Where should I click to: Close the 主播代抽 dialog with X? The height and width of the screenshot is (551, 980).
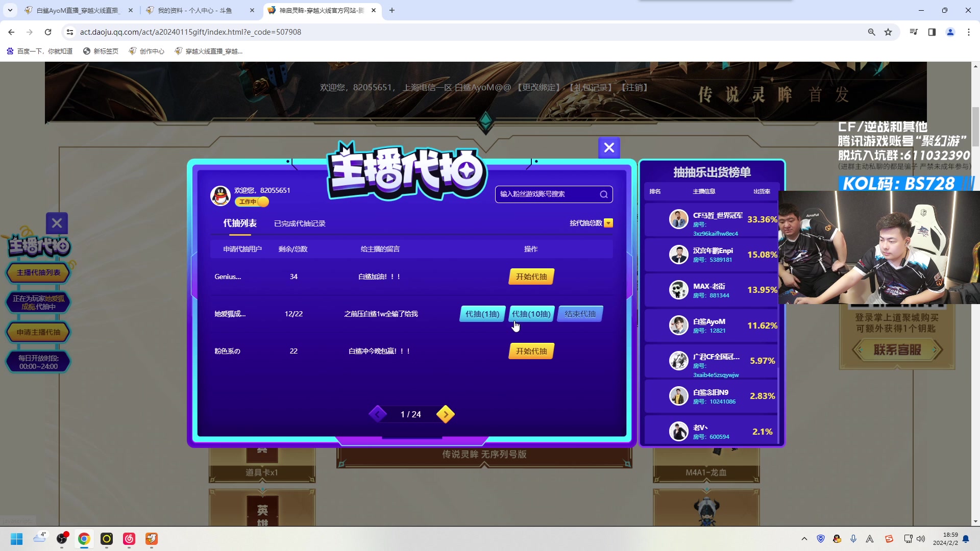pos(609,148)
